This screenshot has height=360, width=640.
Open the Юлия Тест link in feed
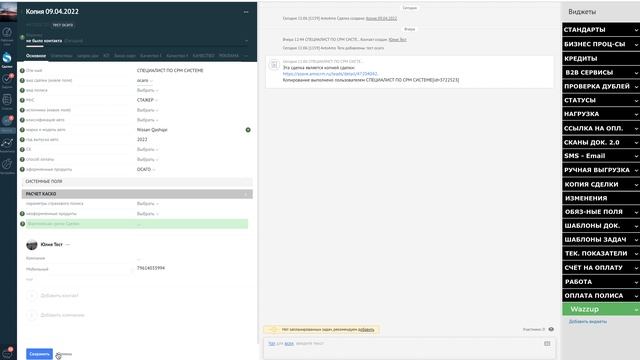click(x=398, y=40)
